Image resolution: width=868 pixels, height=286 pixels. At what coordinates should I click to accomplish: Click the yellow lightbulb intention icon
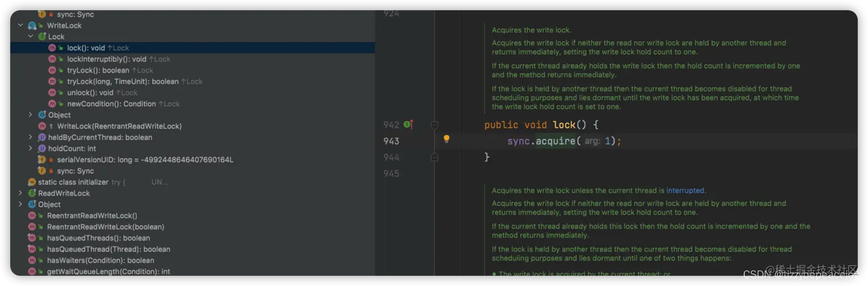click(x=447, y=139)
